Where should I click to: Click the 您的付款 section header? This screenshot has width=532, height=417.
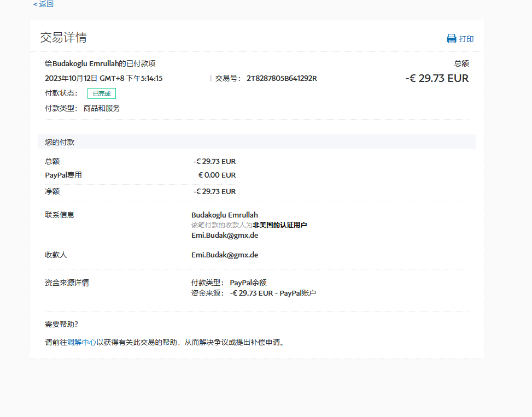tap(60, 142)
